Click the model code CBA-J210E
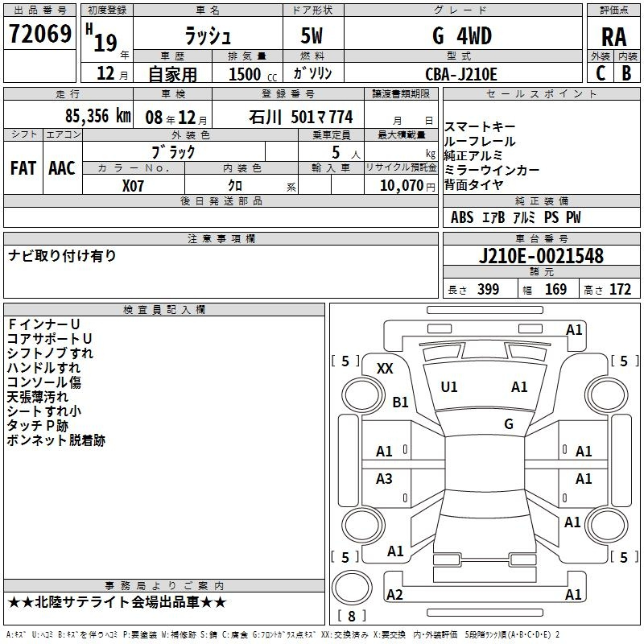The height and width of the screenshot is (644, 644). click(461, 73)
